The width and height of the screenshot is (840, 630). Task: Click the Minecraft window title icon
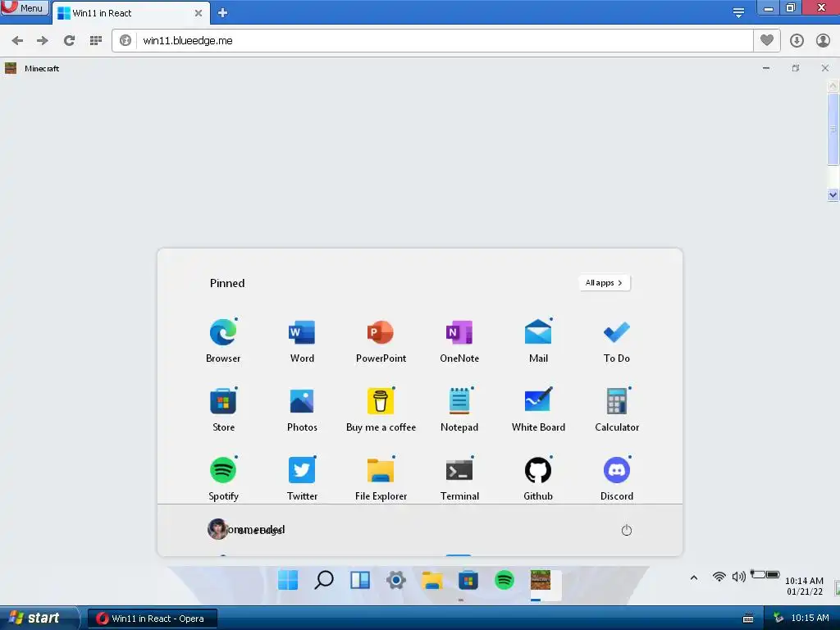coord(11,68)
